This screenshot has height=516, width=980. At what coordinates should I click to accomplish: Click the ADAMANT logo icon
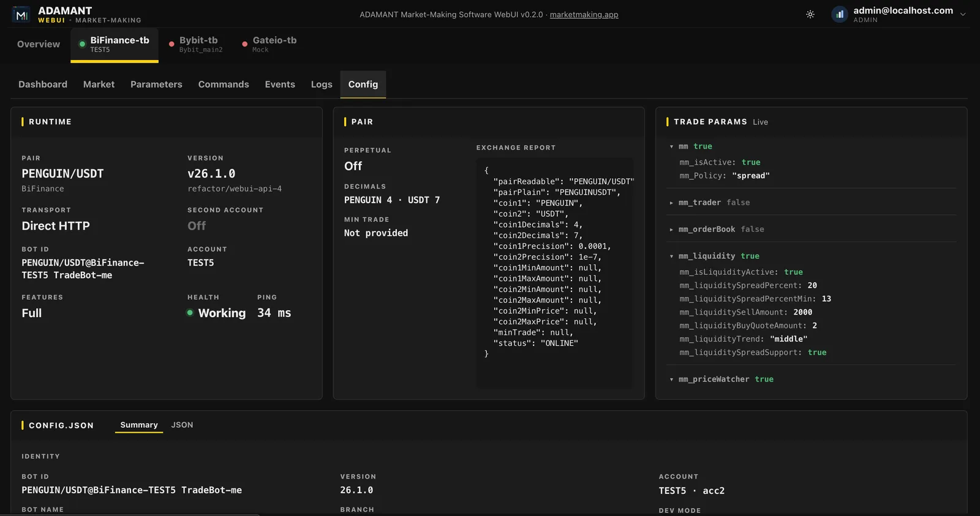[x=21, y=15]
